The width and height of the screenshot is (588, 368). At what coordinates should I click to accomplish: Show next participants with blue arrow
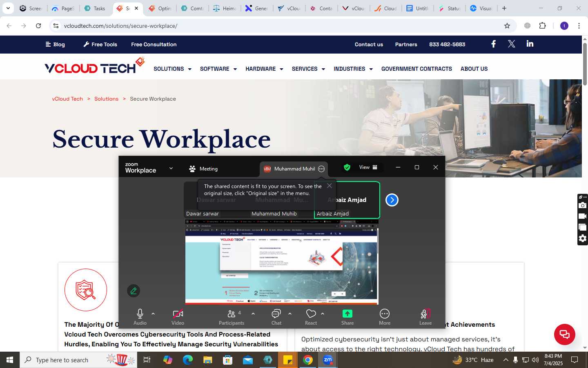pyautogui.click(x=392, y=200)
